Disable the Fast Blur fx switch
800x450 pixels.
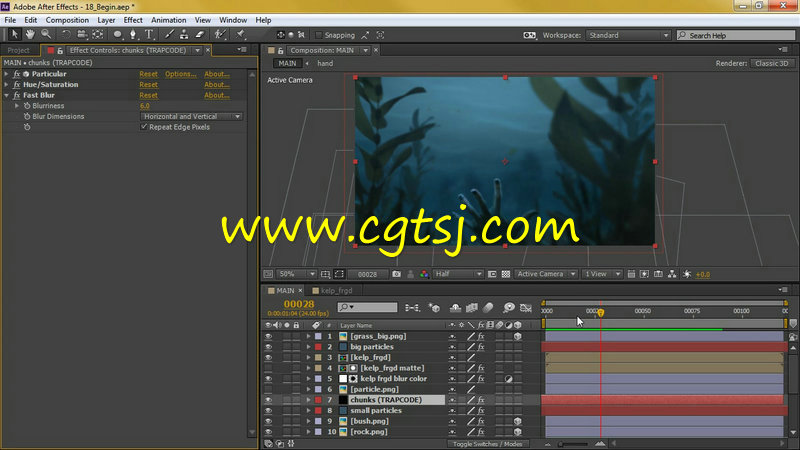pos(16,95)
